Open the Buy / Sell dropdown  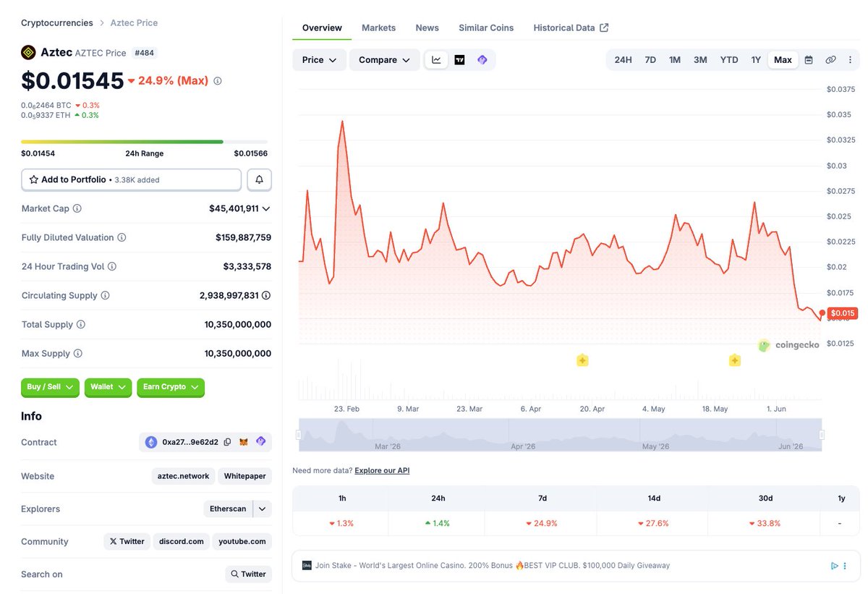tap(51, 387)
